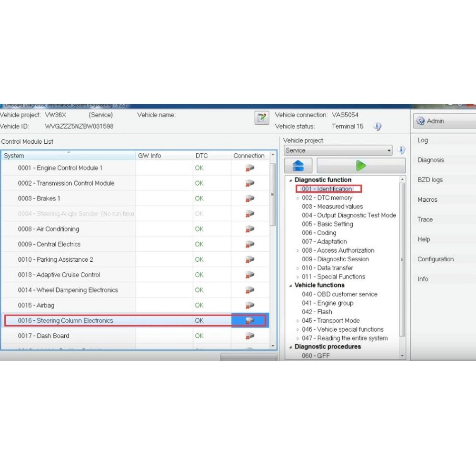Screen dimensions: 476x476
Task: Click connection icon for Airbag row
Action: tap(250, 305)
